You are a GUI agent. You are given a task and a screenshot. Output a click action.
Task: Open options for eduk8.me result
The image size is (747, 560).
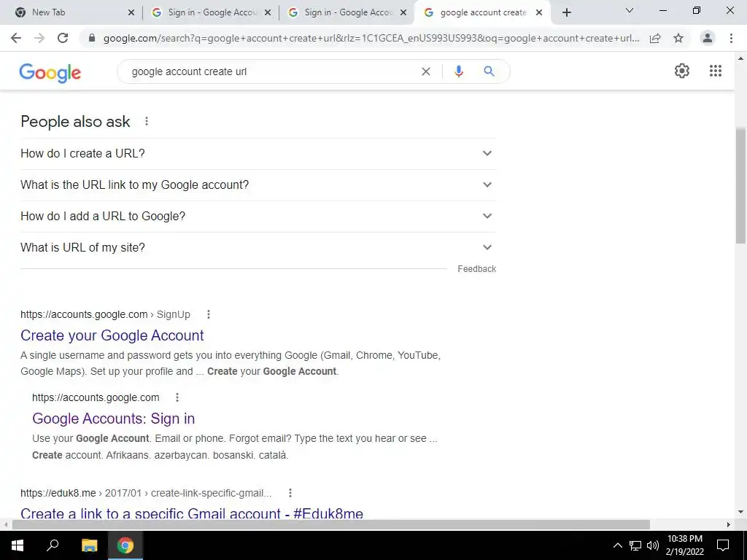coord(290,493)
